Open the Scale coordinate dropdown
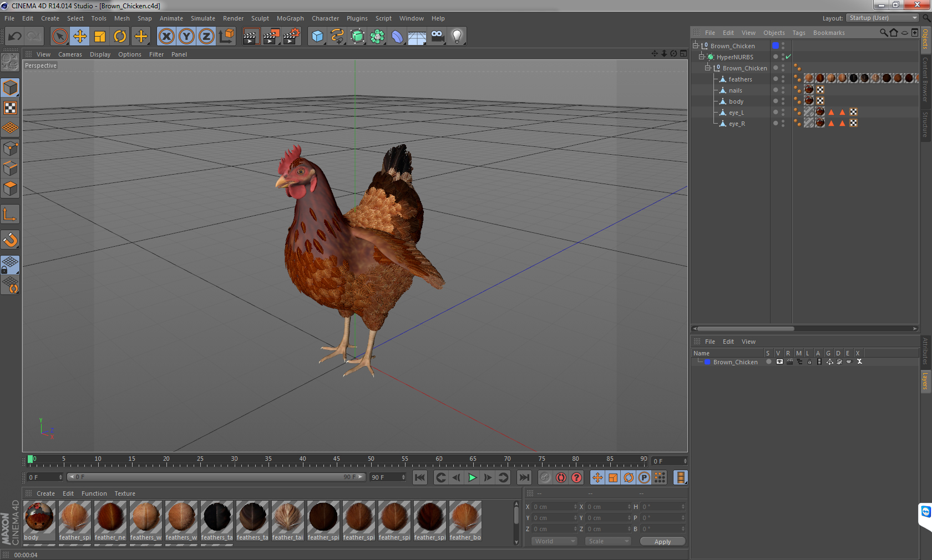The image size is (932, 560). [609, 541]
